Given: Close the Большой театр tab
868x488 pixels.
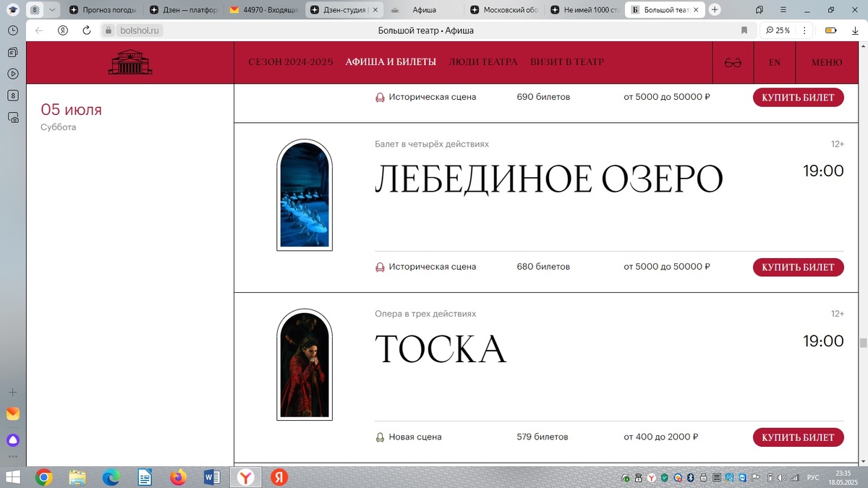Looking at the screenshot, I should (696, 10).
